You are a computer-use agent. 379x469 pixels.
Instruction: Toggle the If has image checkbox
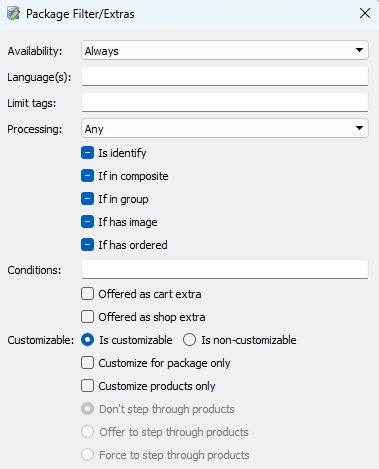(87, 222)
